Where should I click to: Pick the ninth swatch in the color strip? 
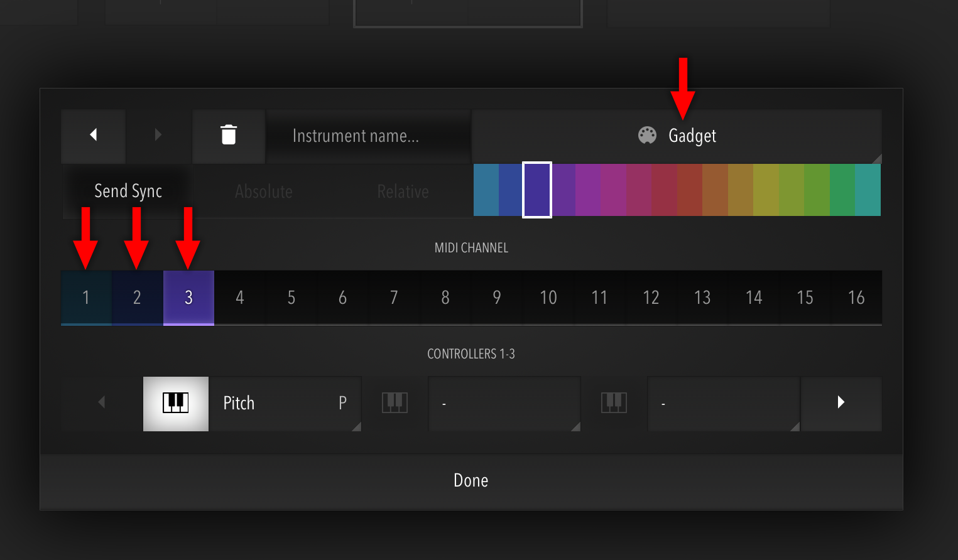[690, 190]
